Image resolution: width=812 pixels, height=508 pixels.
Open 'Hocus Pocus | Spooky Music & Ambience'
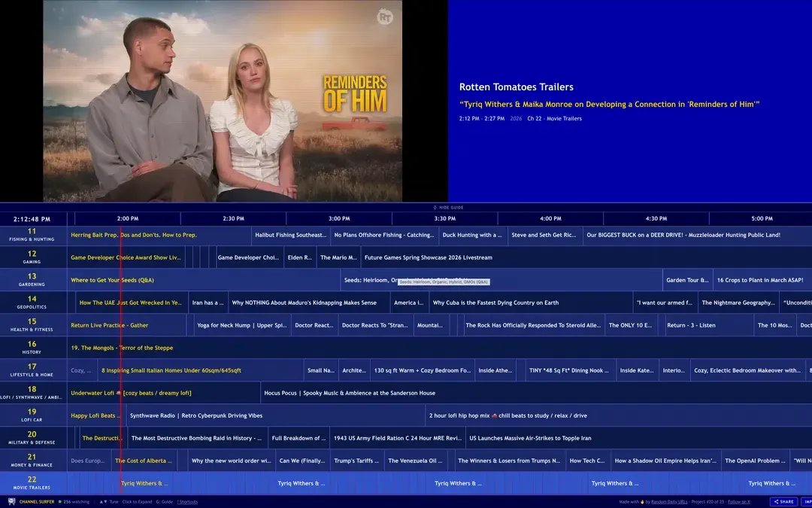(536, 392)
